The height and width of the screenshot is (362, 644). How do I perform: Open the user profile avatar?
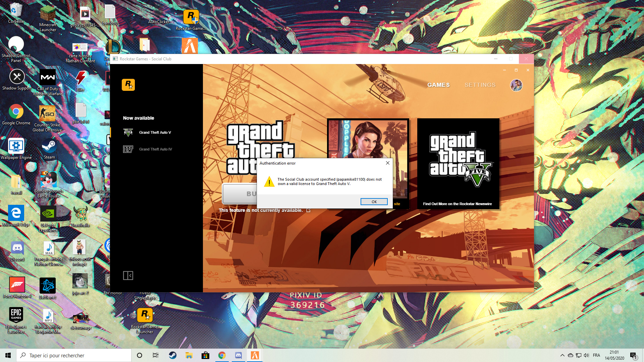point(516,85)
